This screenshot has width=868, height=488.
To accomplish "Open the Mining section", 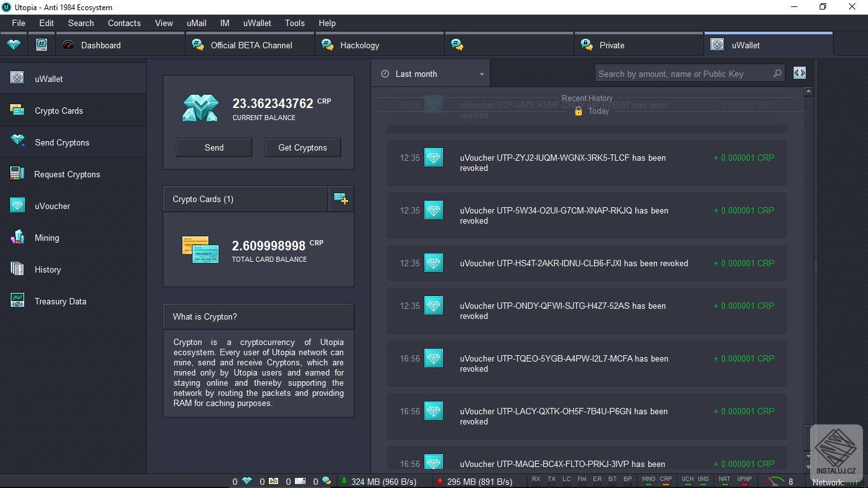I will point(73,238).
